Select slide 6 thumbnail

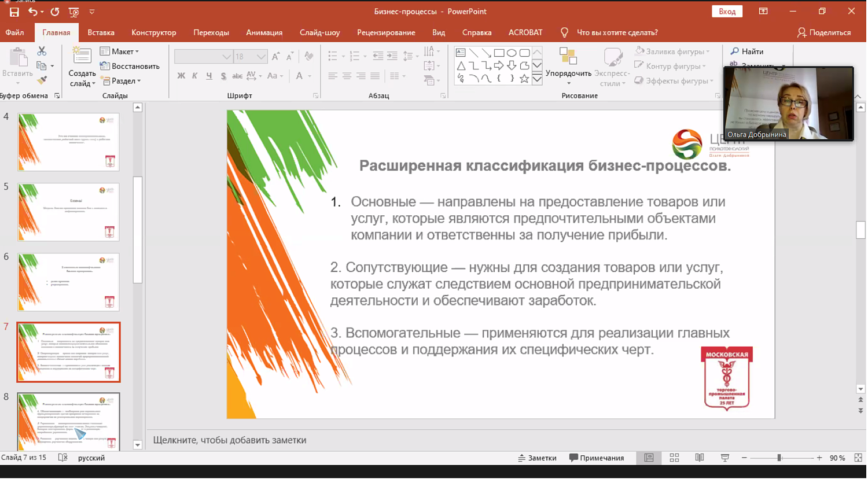click(68, 282)
